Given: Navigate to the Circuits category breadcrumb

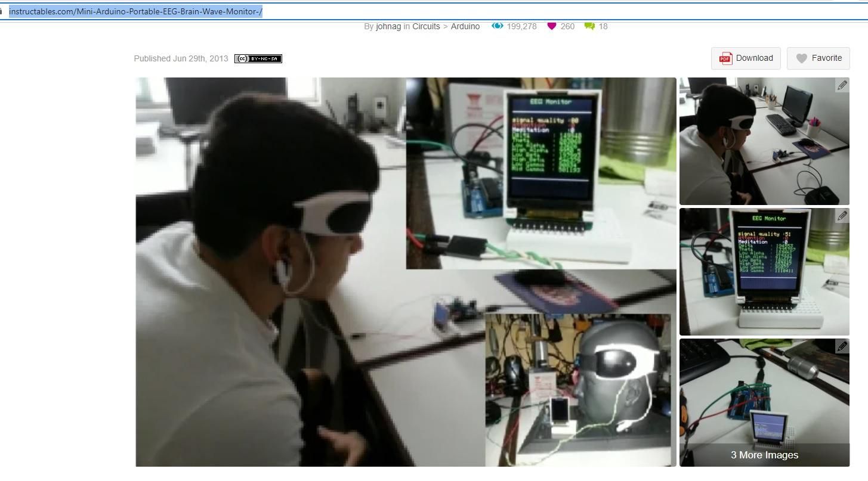Looking at the screenshot, I should [x=427, y=26].
